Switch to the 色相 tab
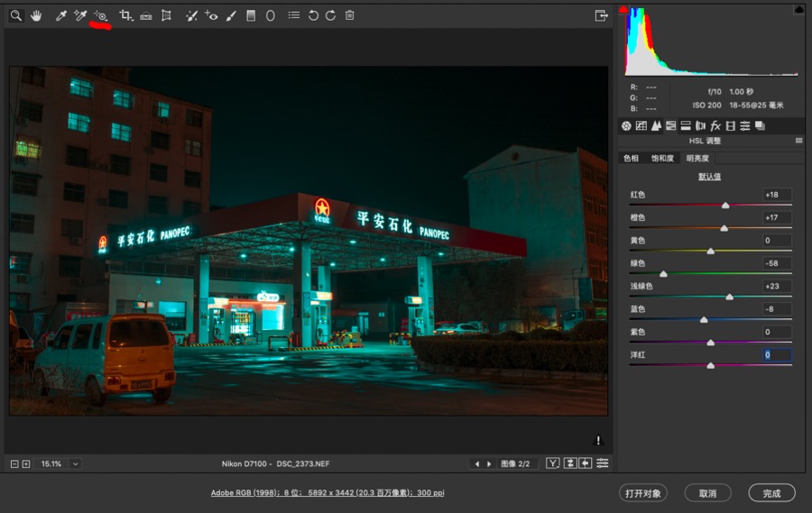812x513 pixels. (631, 158)
